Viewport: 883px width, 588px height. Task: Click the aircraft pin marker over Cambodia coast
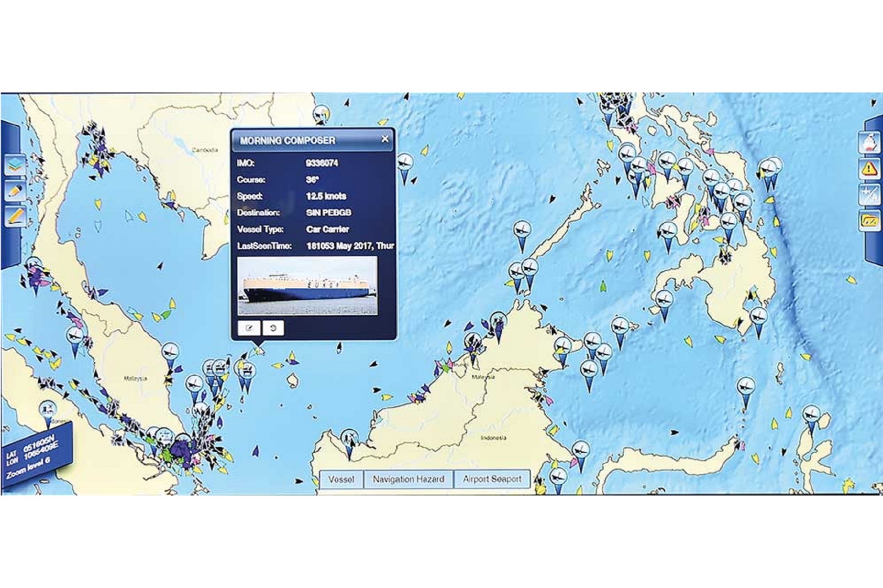click(322, 114)
